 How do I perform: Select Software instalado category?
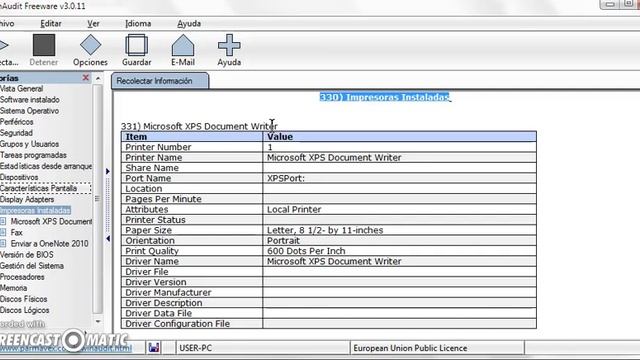pos(30,100)
